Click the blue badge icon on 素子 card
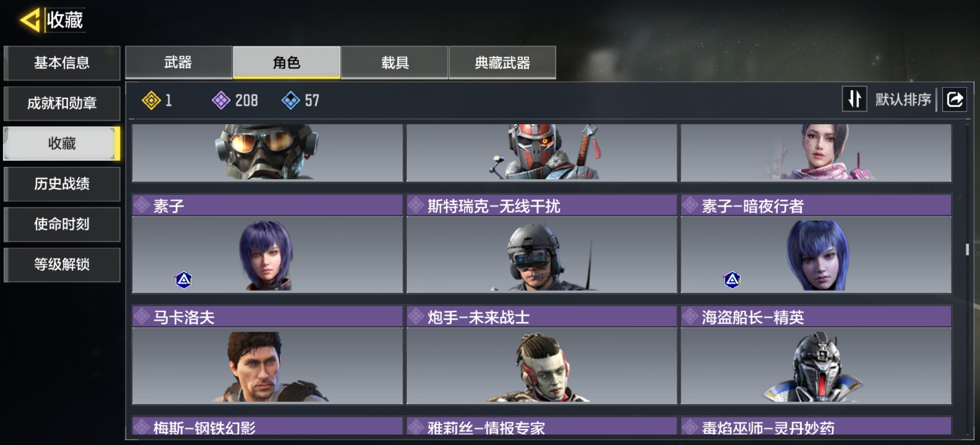The width and height of the screenshot is (980, 445). 184,280
